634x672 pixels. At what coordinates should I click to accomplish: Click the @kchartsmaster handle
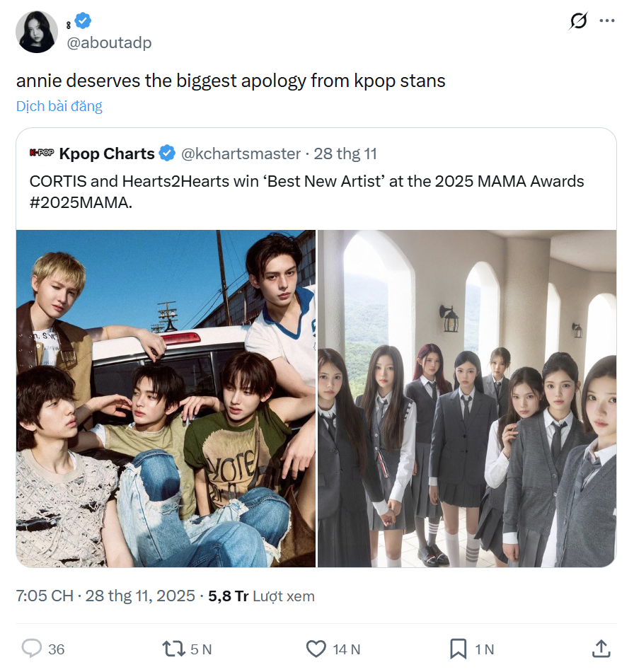pyautogui.click(x=241, y=153)
